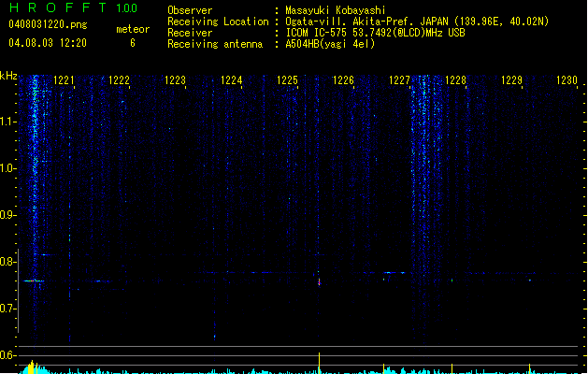The image size is (588, 374).
Task: Click the observer name Masayuki Kobayashi
Action: tap(336, 10)
